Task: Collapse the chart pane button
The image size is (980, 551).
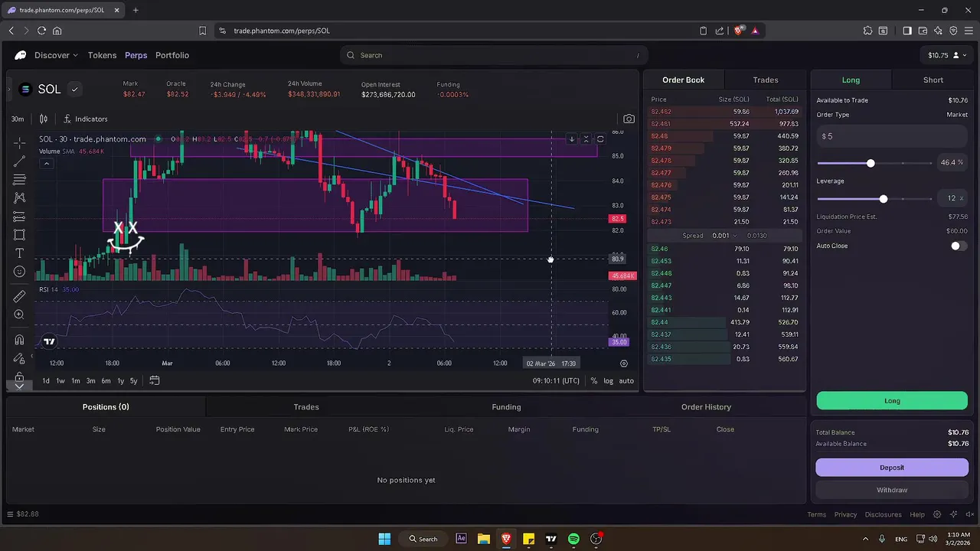Action: click(586, 139)
